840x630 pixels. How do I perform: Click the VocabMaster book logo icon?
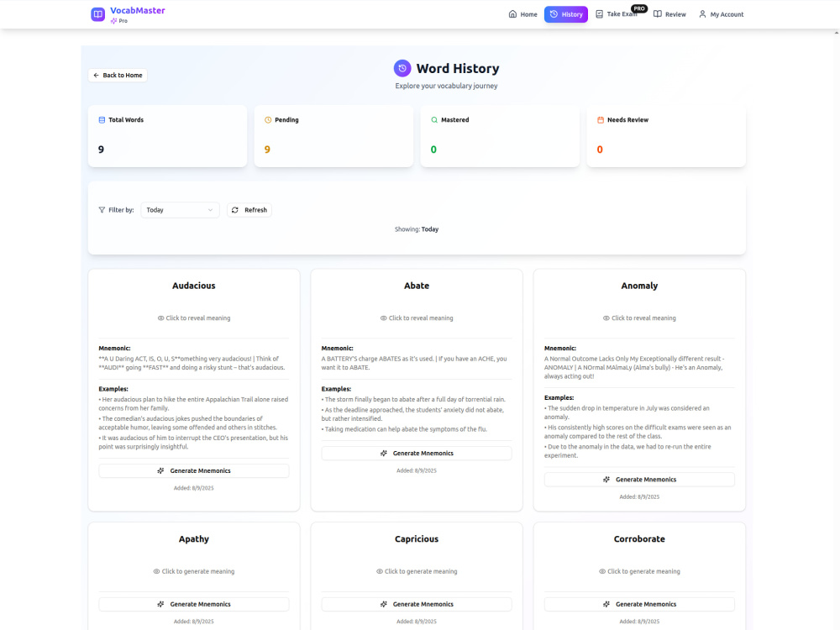(x=97, y=14)
